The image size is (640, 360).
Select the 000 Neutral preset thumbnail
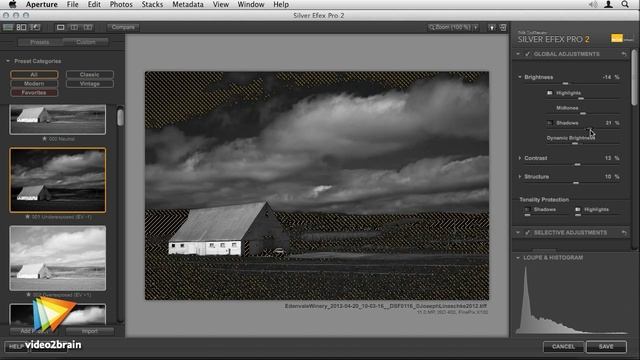[x=58, y=119]
